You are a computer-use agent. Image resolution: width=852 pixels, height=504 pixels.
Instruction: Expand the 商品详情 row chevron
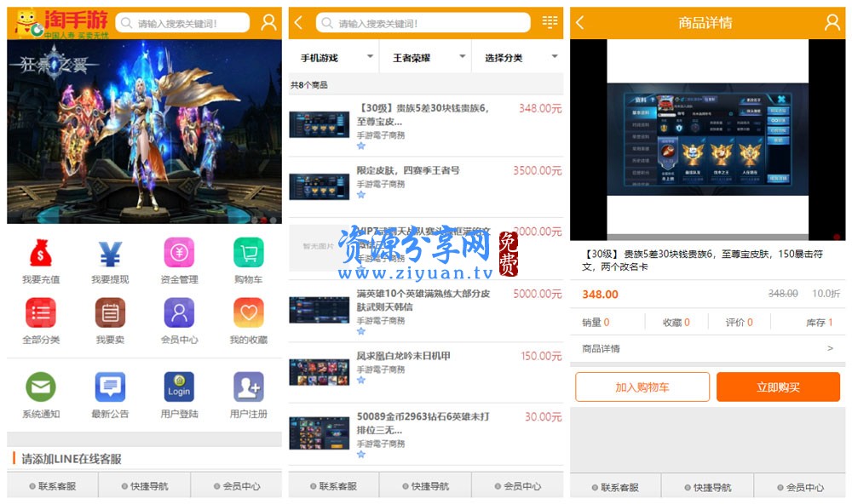tap(830, 348)
